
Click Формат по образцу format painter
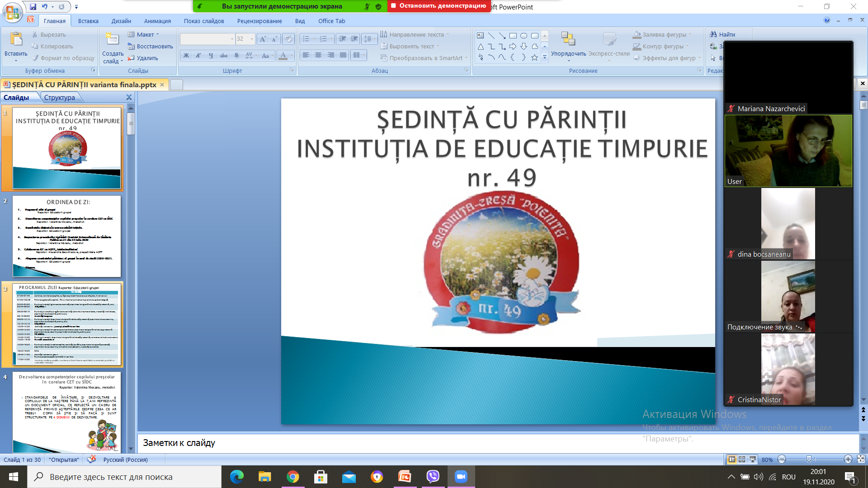click(x=63, y=58)
